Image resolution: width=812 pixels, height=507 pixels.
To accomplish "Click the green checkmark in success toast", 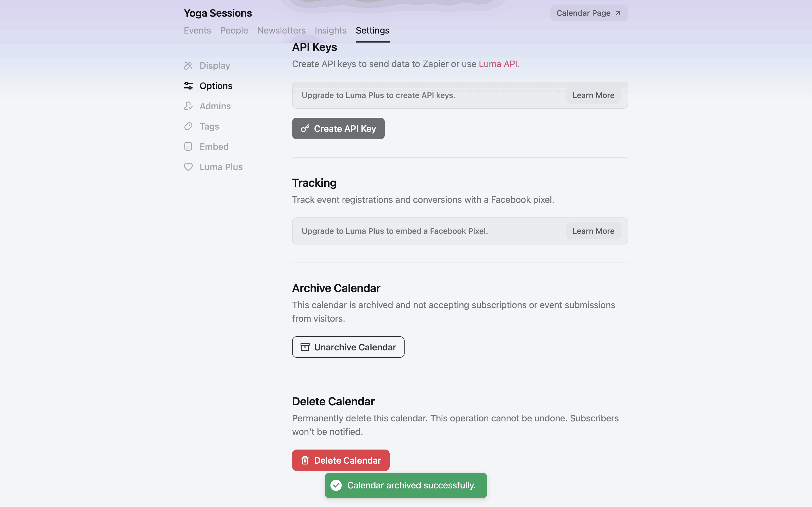I will (336, 485).
